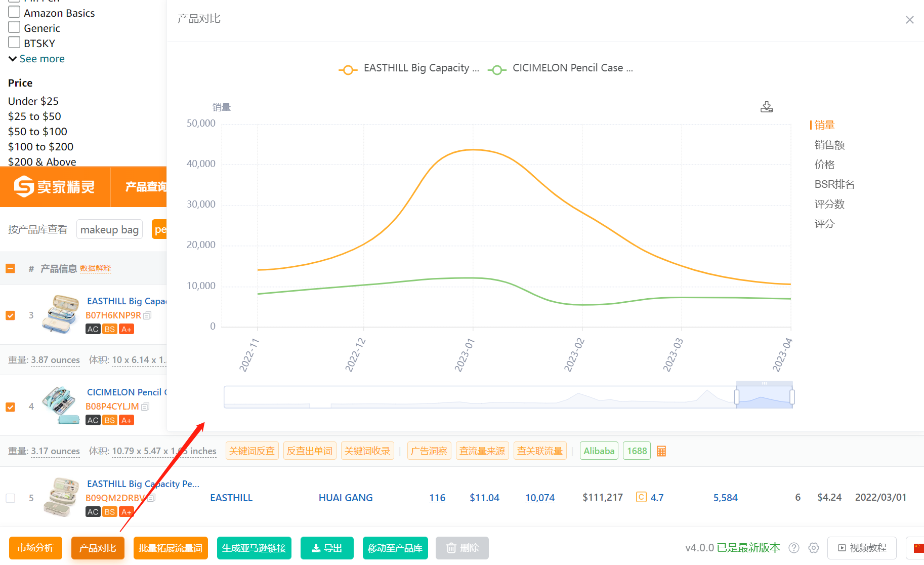
Task: Copy ASIN B07H6KNP9R
Action: point(148,315)
